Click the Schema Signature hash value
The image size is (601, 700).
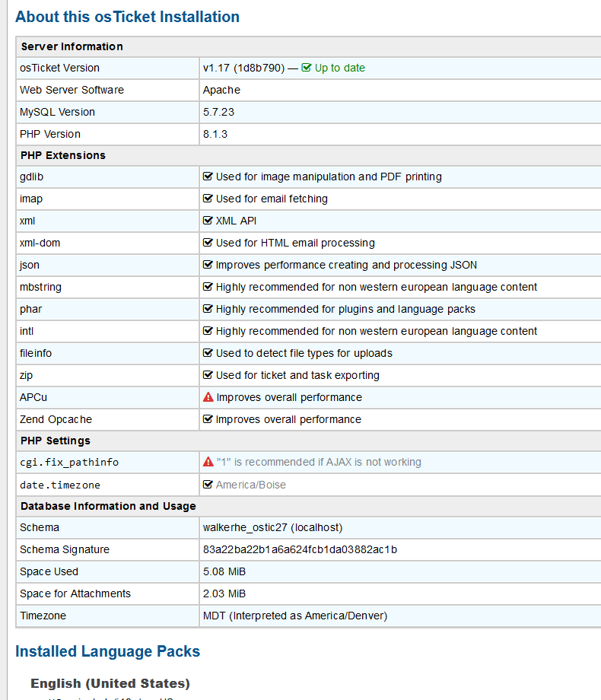coord(300,549)
